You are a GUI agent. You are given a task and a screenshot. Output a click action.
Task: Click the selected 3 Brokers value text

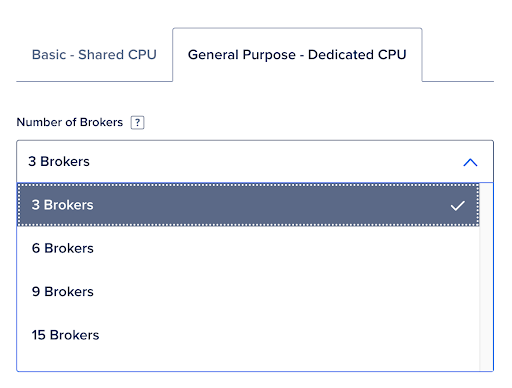pos(59,162)
